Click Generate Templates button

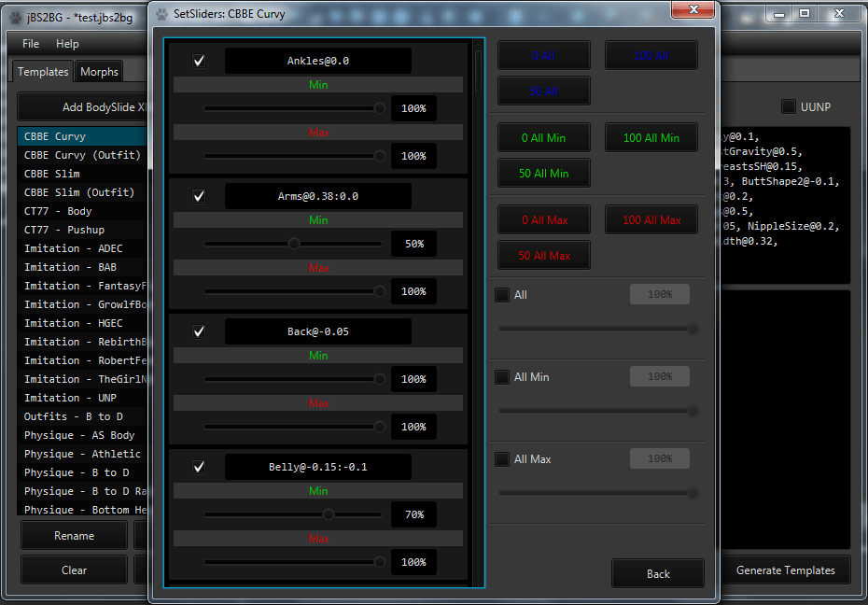click(785, 570)
